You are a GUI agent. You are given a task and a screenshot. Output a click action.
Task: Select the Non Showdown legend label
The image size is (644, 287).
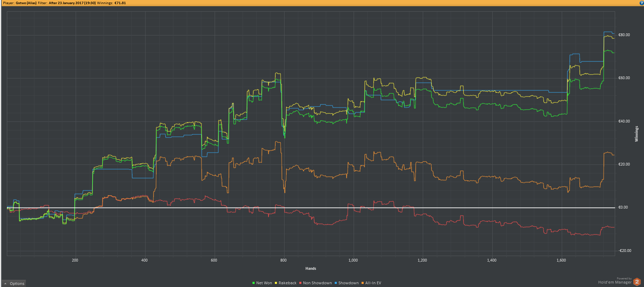coord(318,283)
